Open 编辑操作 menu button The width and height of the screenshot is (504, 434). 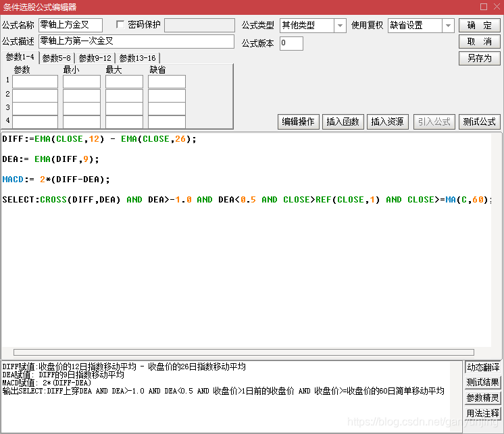coord(298,121)
